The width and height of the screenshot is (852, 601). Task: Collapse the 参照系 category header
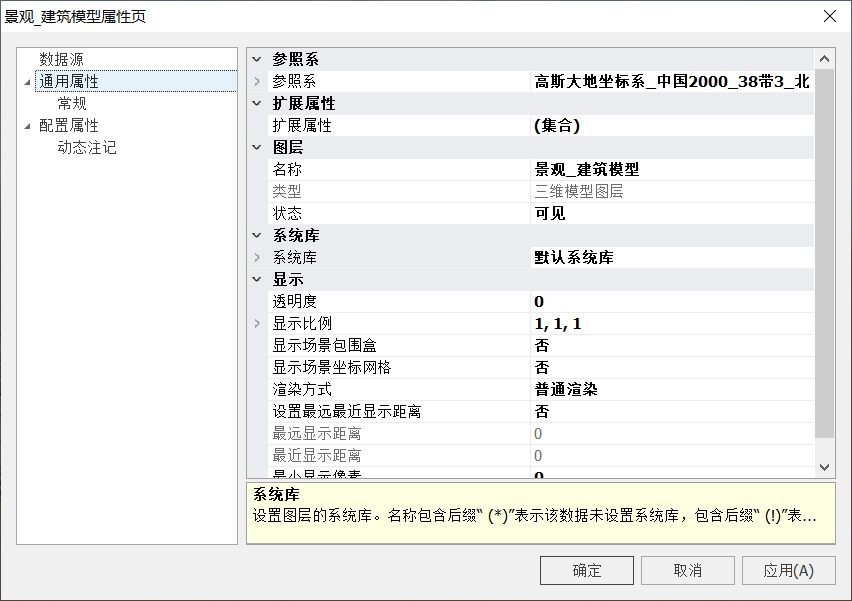(257, 60)
